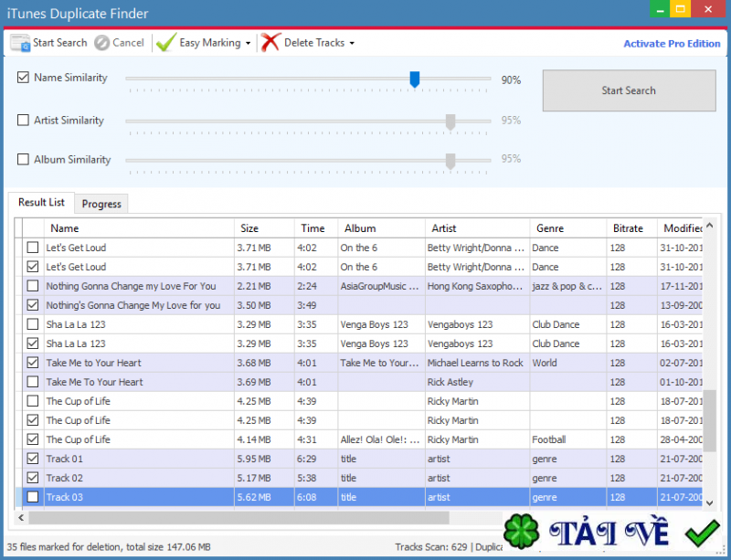
Task: Click the red Delete Tracks icon
Action: 271,42
